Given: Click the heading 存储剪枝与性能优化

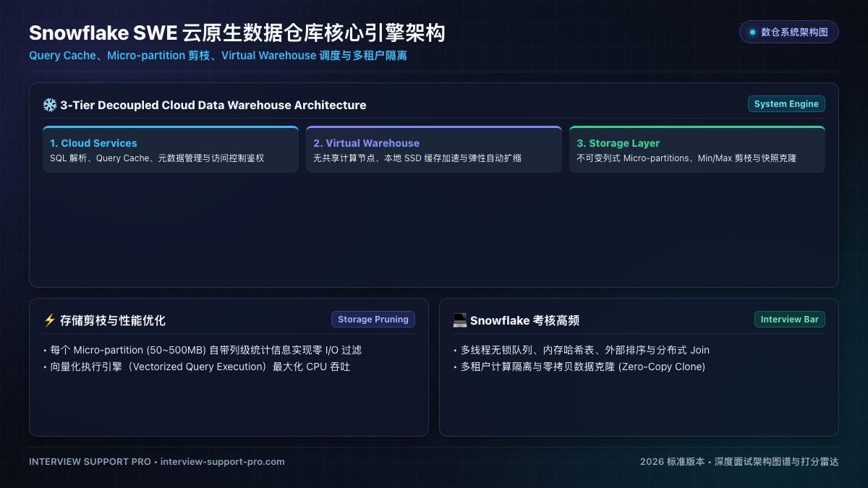Looking at the screenshot, I should [113, 320].
